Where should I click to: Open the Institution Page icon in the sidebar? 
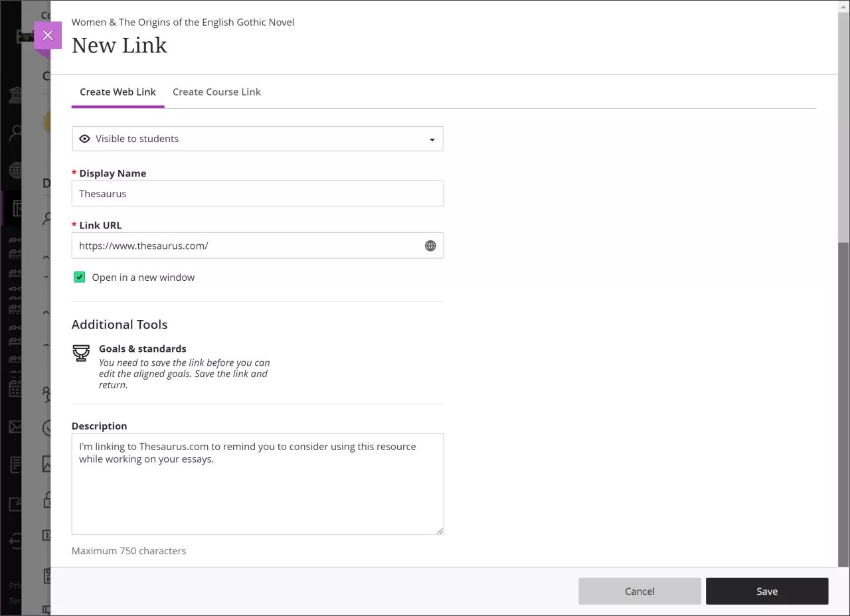click(15, 95)
